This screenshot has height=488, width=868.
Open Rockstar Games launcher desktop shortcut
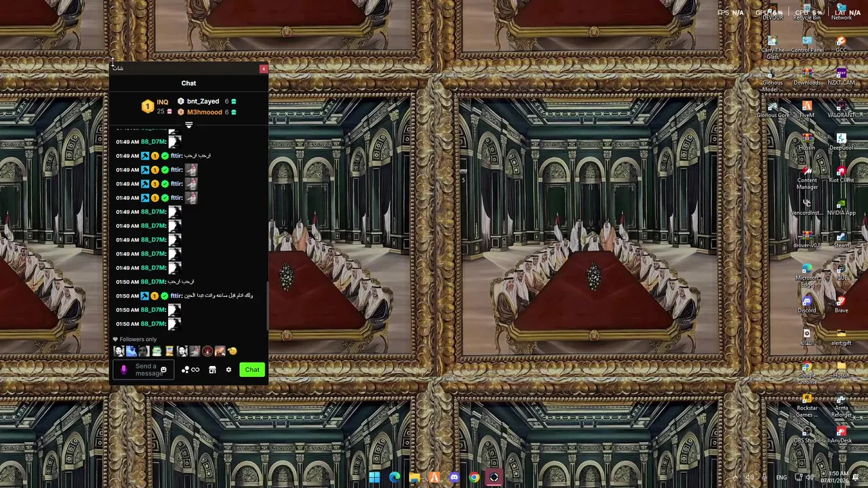[x=807, y=406]
